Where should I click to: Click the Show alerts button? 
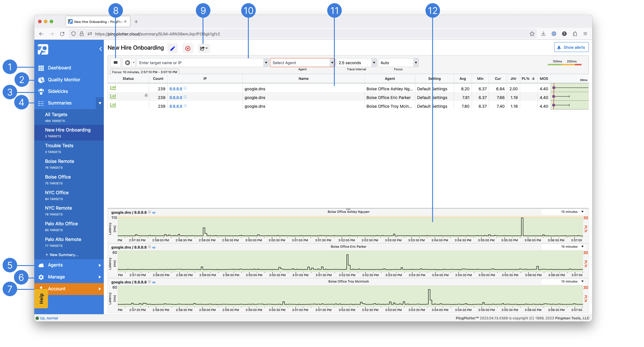tap(571, 47)
